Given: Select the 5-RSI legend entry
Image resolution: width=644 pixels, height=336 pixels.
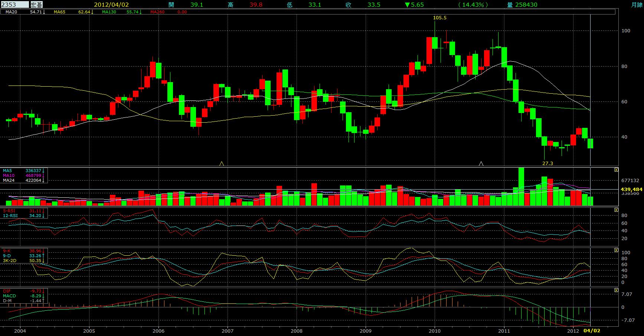Looking at the screenshot, I should pyautogui.click(x=9, y=211).
